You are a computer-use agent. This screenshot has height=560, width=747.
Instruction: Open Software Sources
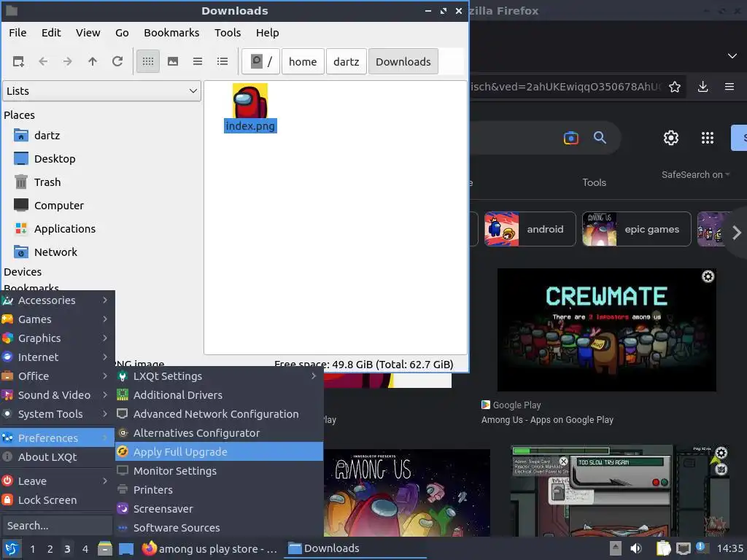point(219,528)
